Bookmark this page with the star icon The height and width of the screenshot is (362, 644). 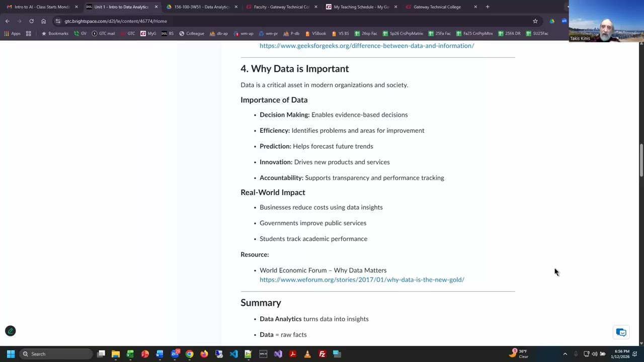point(535,21)
